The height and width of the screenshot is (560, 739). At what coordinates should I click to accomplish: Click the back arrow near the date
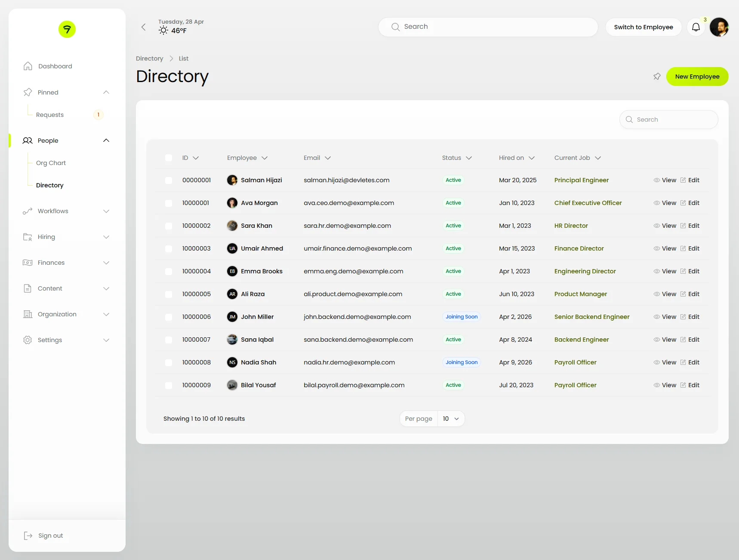(143, 27)
